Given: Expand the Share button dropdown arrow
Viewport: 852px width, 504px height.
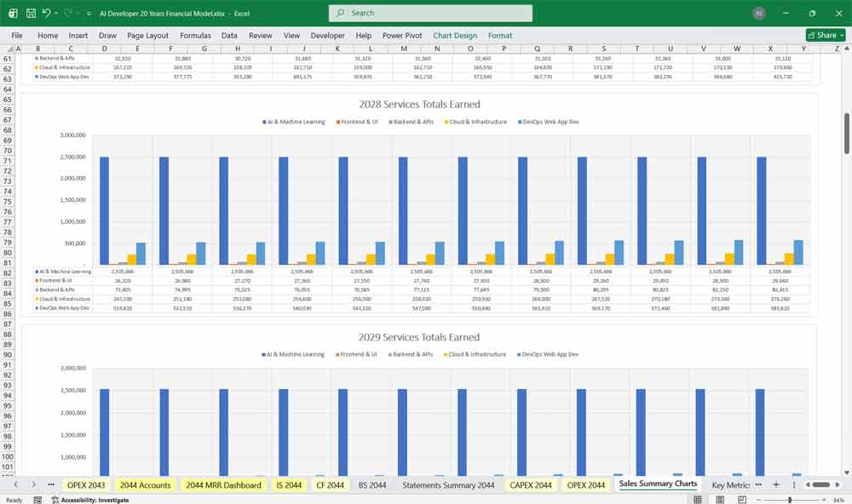Looking at the screenshot, I should [x=841, y=35].
